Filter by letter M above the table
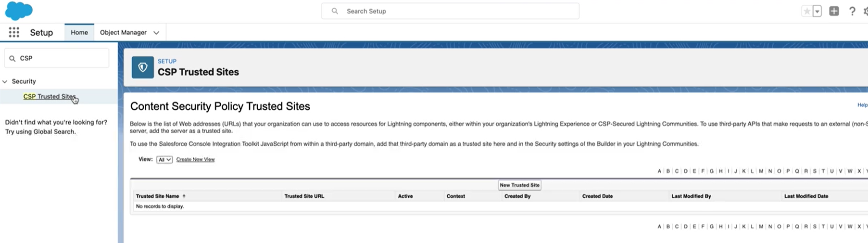 pos(761,171)
